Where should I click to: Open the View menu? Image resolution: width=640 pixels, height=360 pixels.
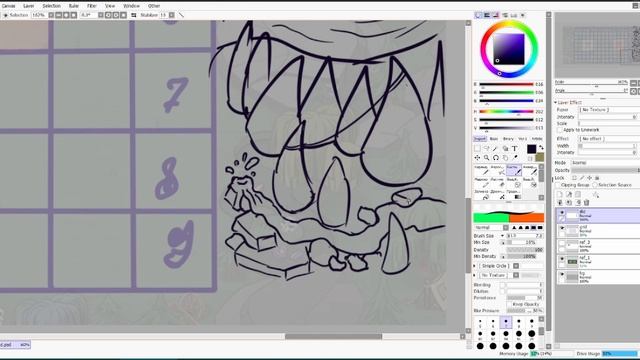coord(110,6)
